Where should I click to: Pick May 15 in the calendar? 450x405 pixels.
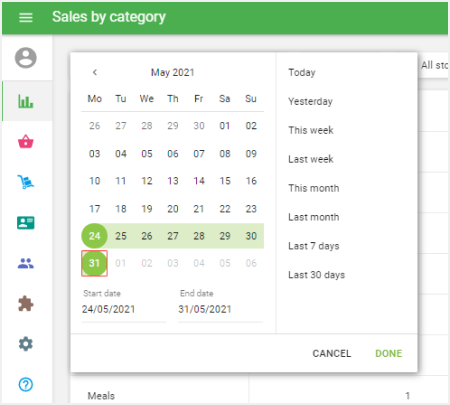(225, 181)
